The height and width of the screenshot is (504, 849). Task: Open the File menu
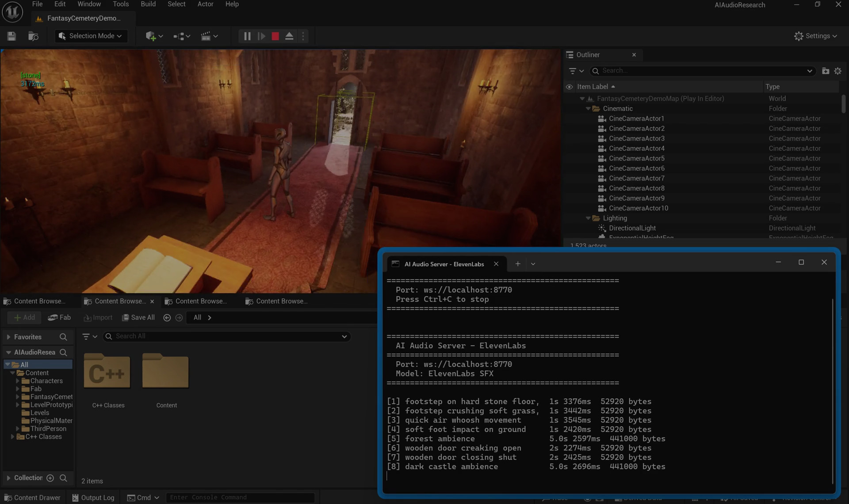pyautogui.click(x=38, y=4)
